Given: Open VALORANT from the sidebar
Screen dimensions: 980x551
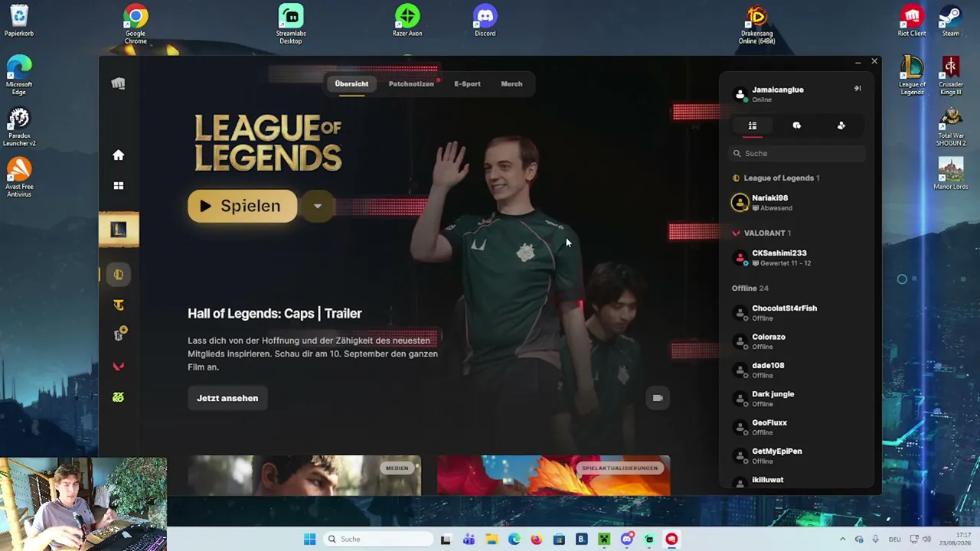Looking at the screenshot, I should point(118,367).
